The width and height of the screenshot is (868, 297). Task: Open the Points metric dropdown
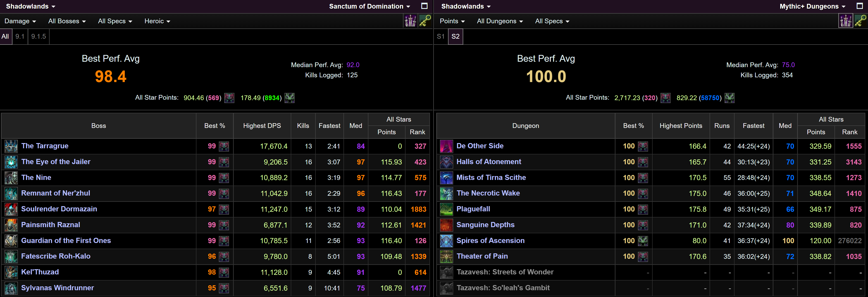(452, 21)
